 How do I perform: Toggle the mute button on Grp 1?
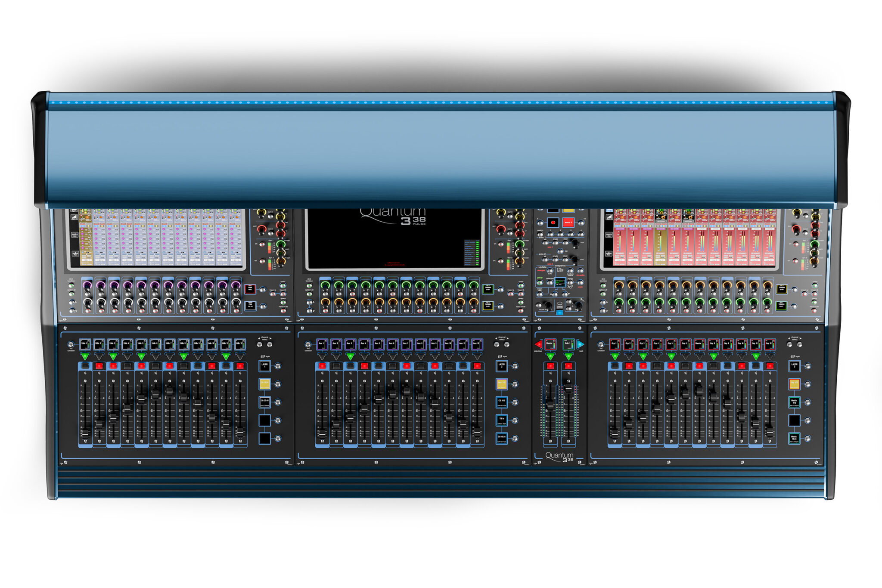point(615,366)
